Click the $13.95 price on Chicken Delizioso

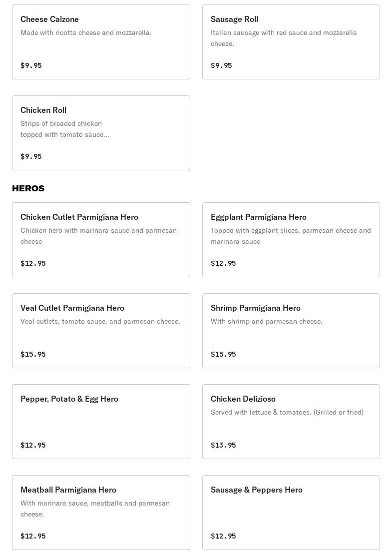pos(223,445)
